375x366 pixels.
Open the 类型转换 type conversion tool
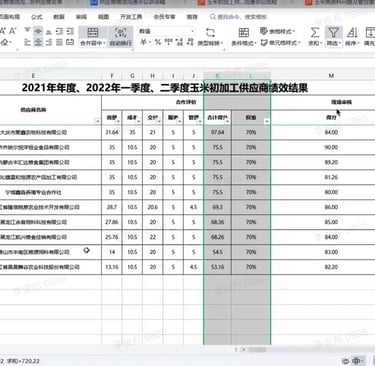[210, 37]
